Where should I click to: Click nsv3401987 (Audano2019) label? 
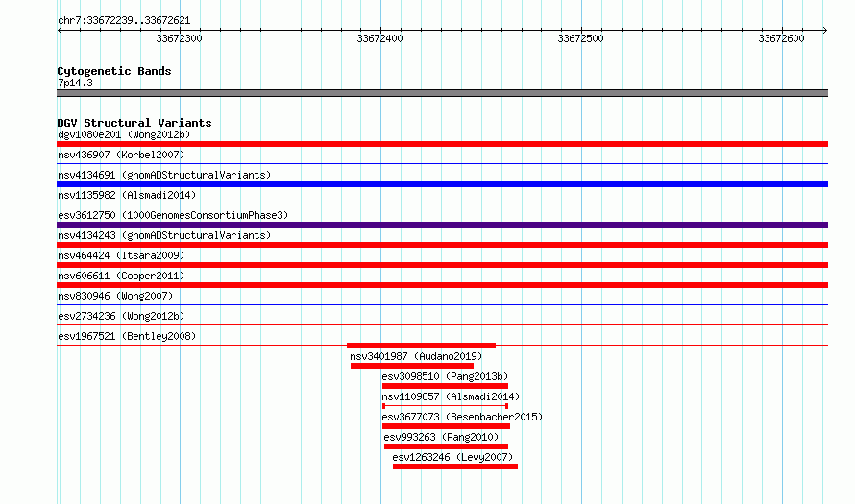coord(416,356)
